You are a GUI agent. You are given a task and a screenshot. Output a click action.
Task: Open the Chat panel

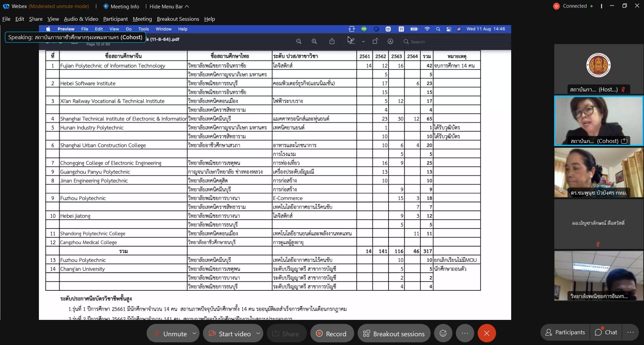point(606,332)
